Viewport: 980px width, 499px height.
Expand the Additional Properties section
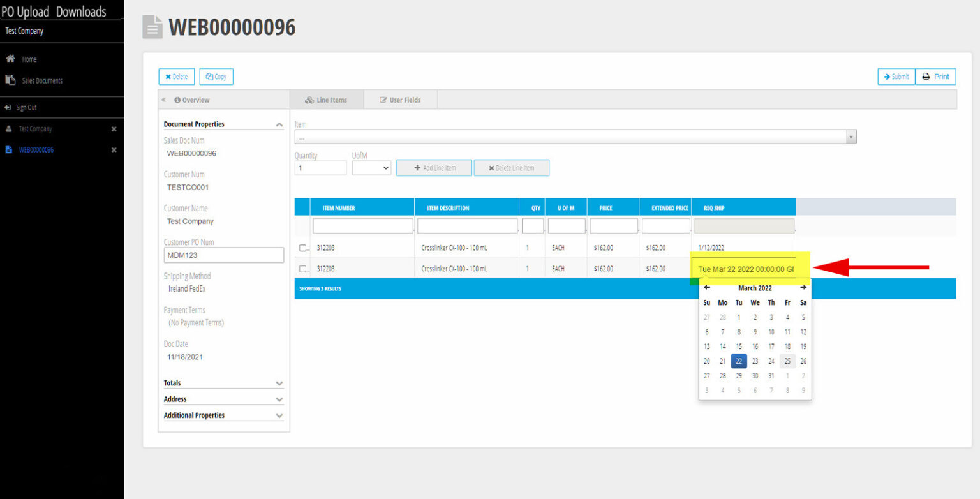pyautogui.click(x=279, y=415)
